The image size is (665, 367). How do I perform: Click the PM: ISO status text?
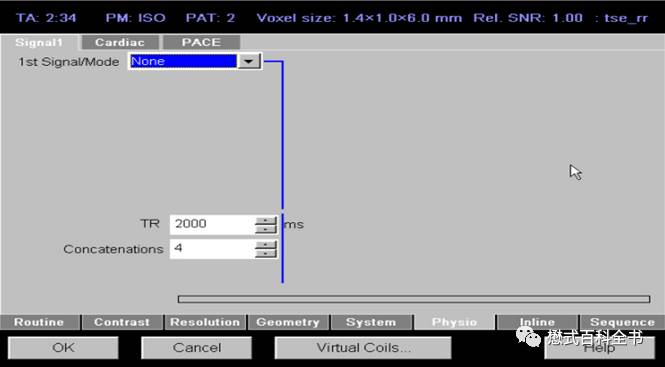point(135,18)
